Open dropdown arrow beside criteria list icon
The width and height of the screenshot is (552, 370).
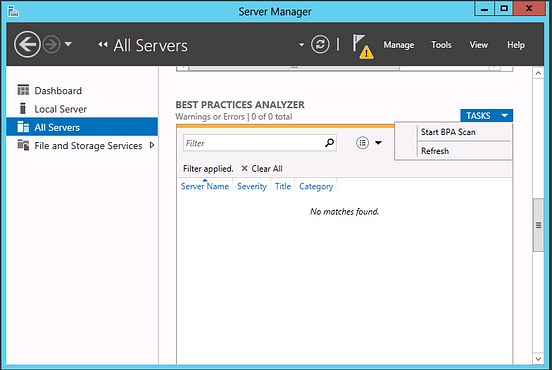[x=378, y=143]
